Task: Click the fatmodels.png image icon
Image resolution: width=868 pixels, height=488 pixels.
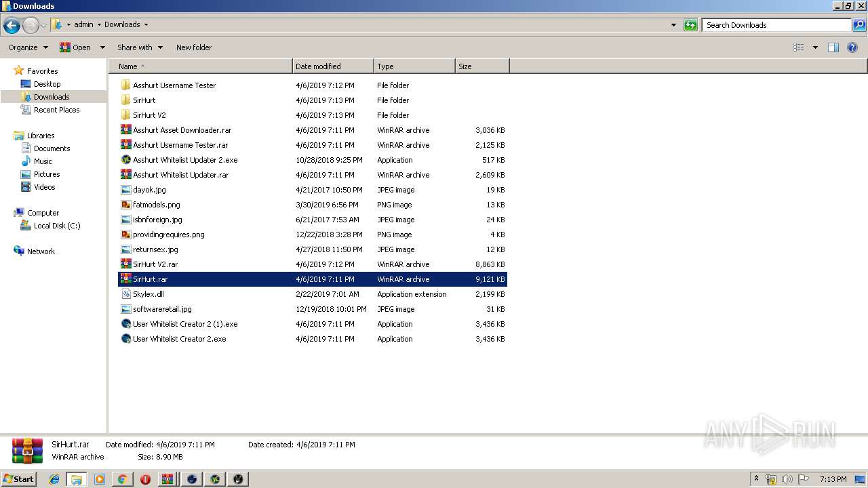Action: (x=125, y=205)
